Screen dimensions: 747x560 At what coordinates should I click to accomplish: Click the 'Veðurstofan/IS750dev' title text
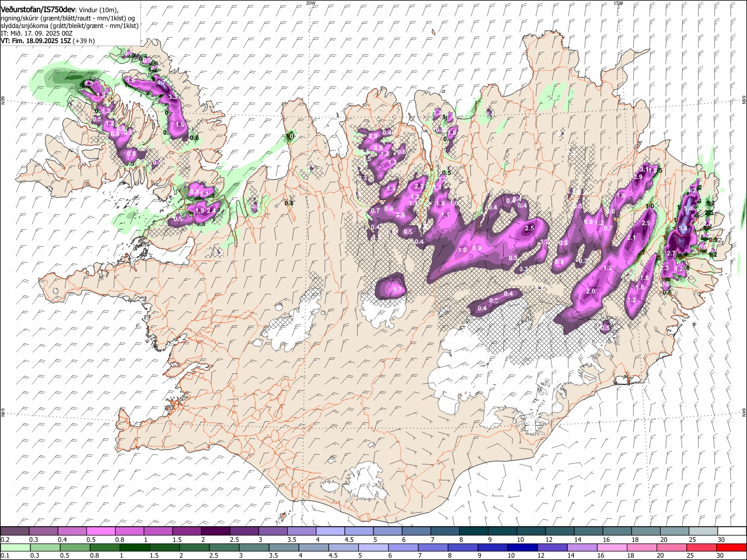coord(37,9)
